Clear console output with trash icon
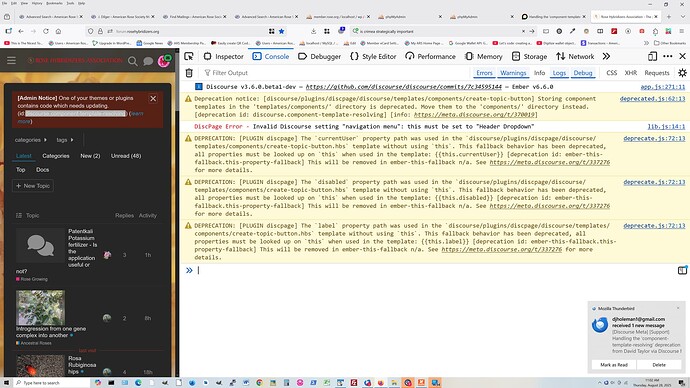The height and width of the screenshot is (388, 690). point(189,73)
